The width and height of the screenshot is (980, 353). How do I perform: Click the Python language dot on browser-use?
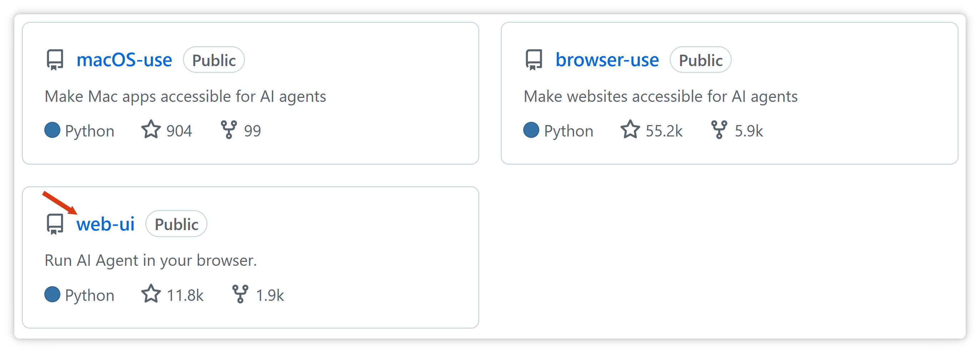tap(531, 130)
